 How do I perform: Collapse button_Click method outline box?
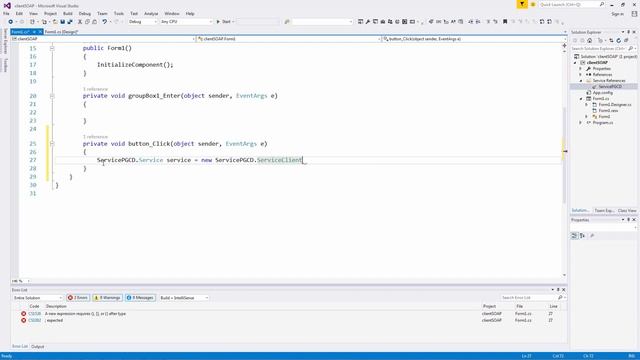[52, 144]
